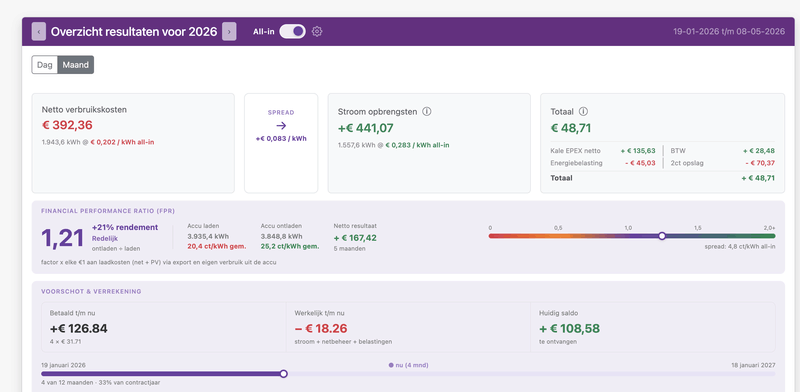Click the 'Kale EPEX netto' row label
This screenshot has width=800, height=392.
coord(576,151)
